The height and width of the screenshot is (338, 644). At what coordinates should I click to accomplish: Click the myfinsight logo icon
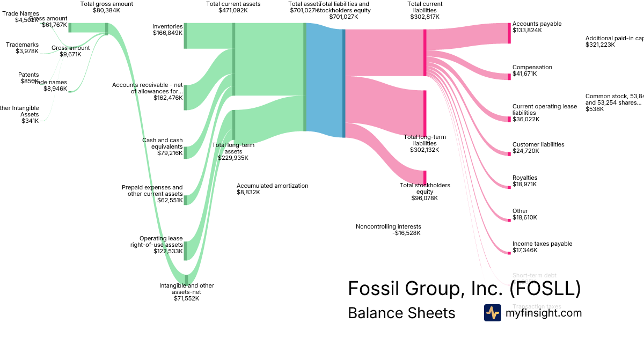[492, 313]
